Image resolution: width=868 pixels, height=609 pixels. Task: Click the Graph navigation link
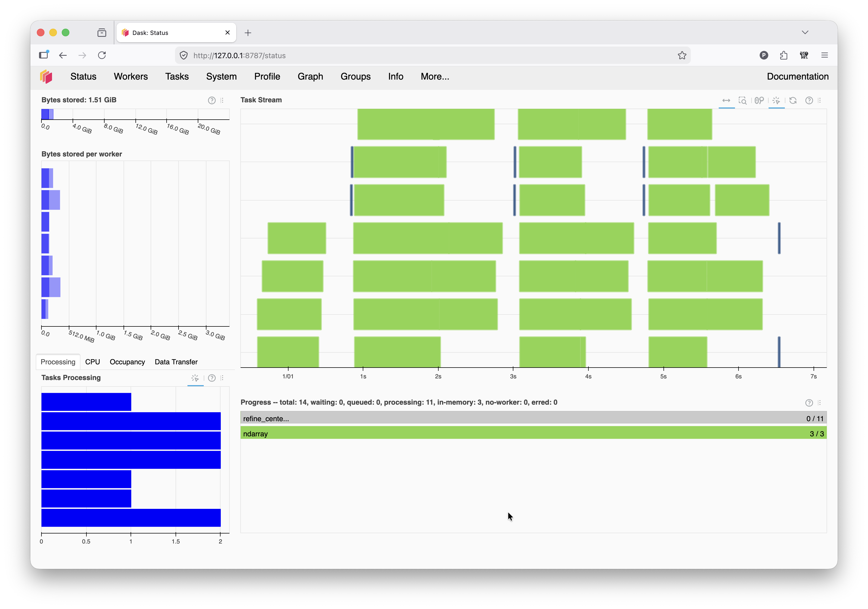[310, 77]
